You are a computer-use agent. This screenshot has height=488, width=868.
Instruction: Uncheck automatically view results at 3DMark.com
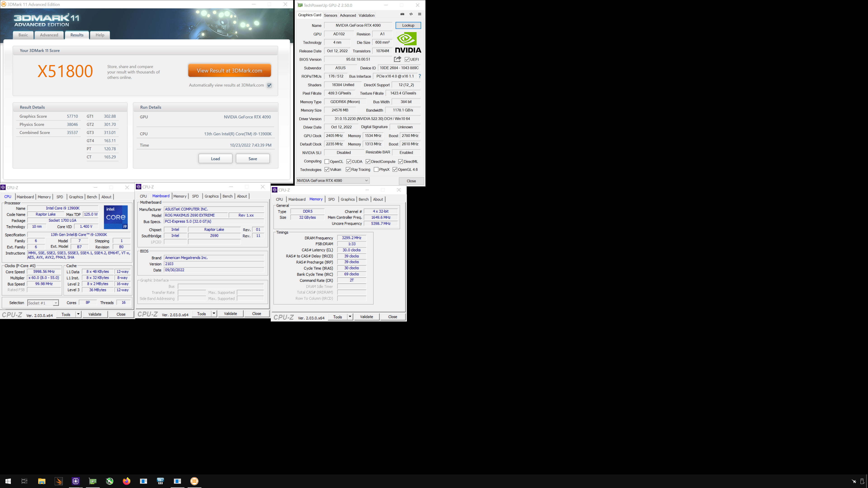[269, 85]
